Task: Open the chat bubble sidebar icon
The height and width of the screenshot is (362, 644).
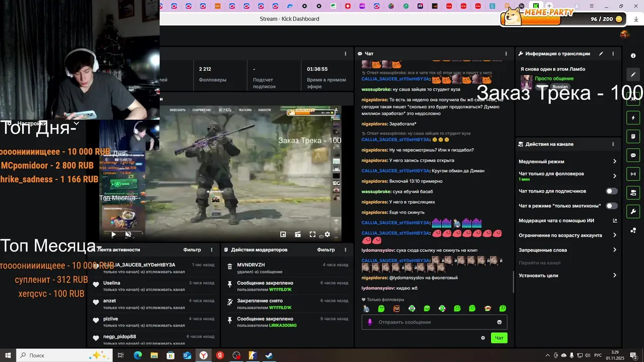Action: pos(633,155)
